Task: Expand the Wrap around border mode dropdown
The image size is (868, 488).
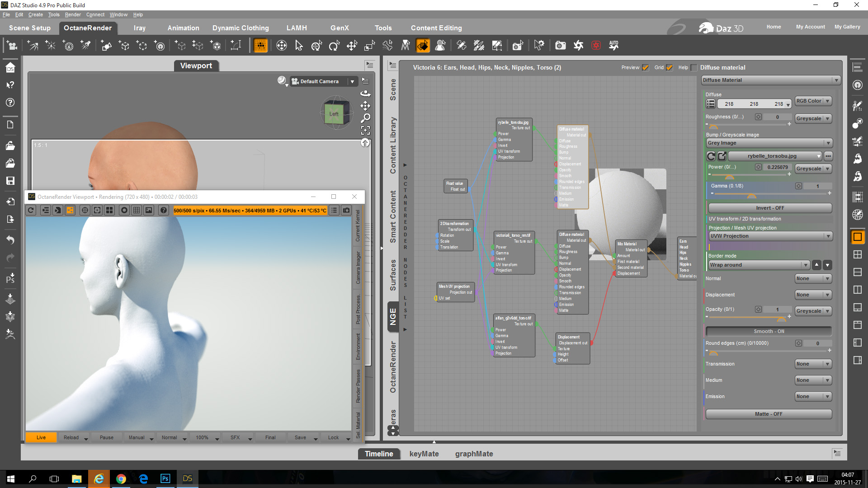Action: [759, 265]
